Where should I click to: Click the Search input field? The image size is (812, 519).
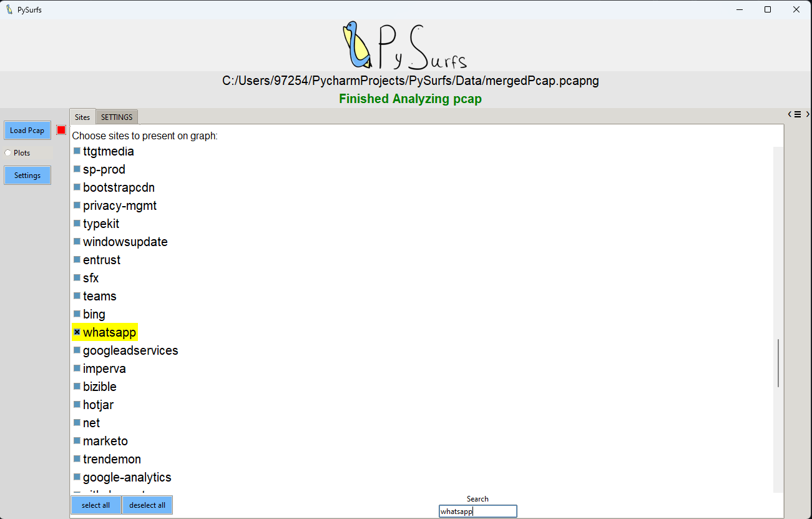477,511
